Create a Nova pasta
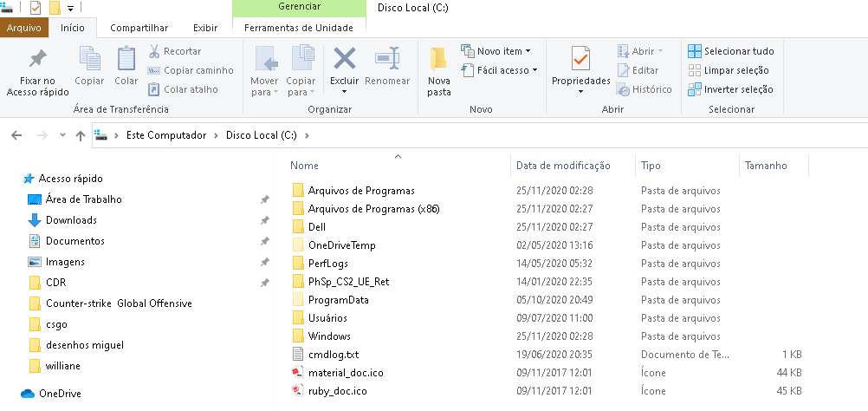868x411 pixels. pos(439,71)
